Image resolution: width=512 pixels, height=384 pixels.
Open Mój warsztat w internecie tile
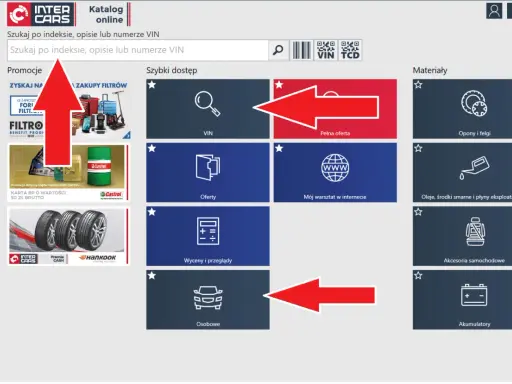335,172
